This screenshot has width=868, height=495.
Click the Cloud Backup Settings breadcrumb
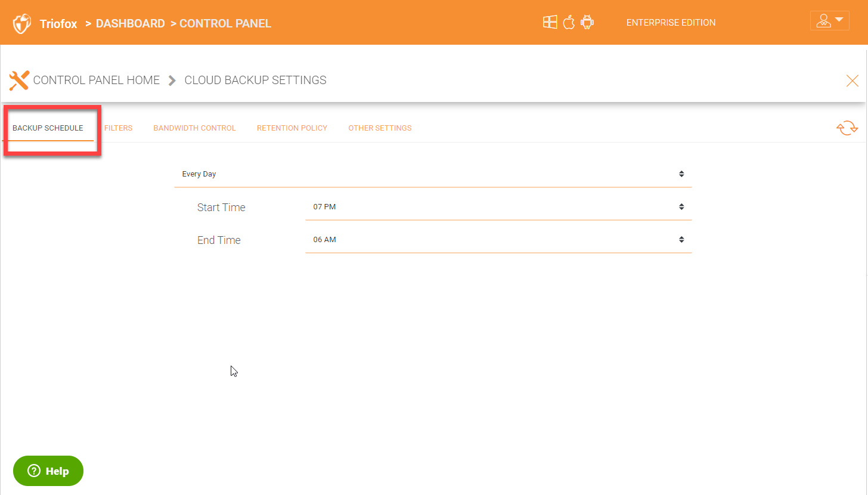255,80
